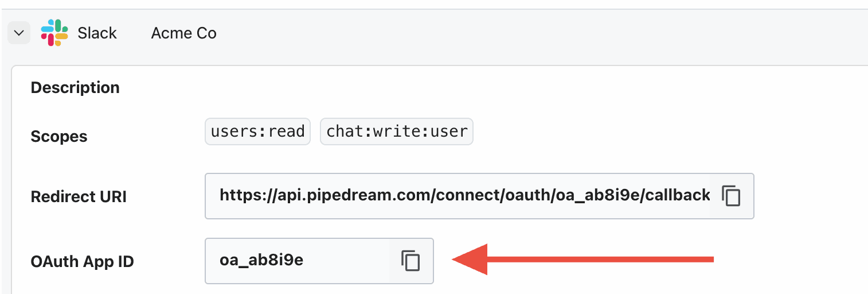Open the Acme Co app name
Viewport: 868px width, 294px height.
tap(183, 33)
